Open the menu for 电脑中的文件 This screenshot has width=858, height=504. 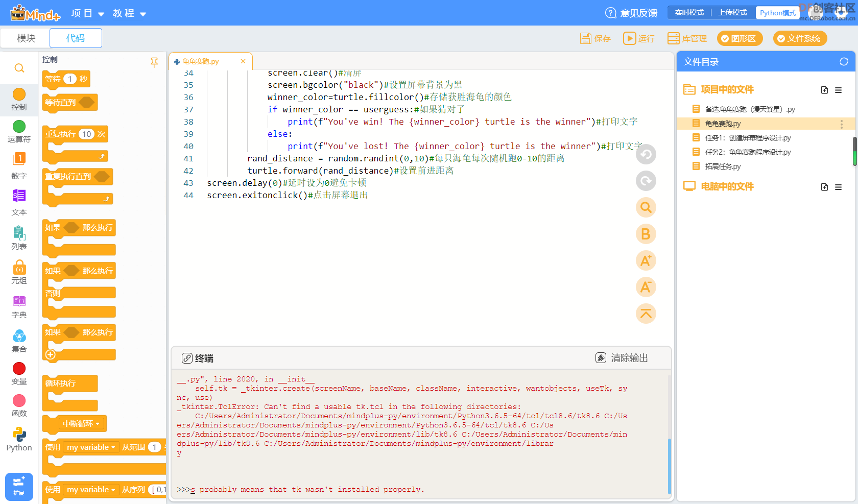pyautogui.click(x=838, y=187)
